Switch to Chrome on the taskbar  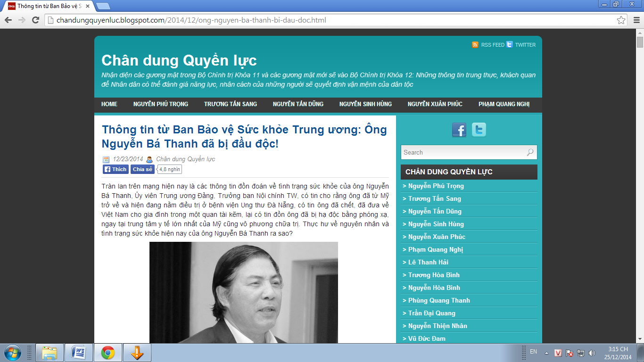(108, 353)
